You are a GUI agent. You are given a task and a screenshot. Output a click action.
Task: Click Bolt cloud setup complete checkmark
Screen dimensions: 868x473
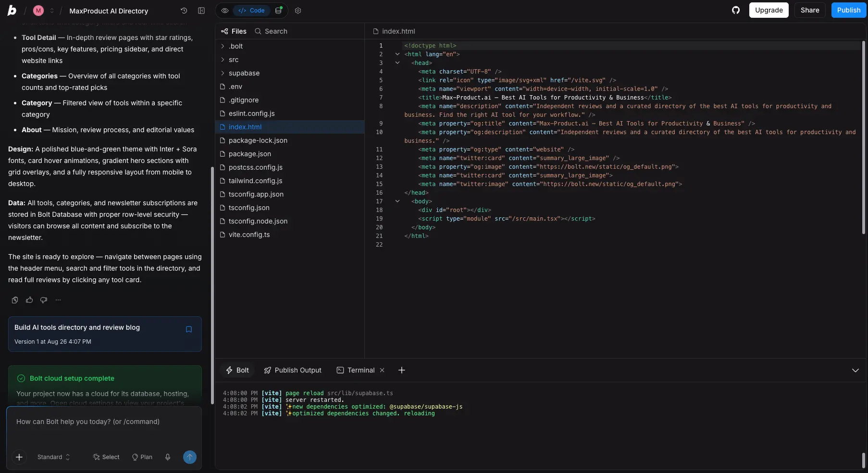click(21, 378)
